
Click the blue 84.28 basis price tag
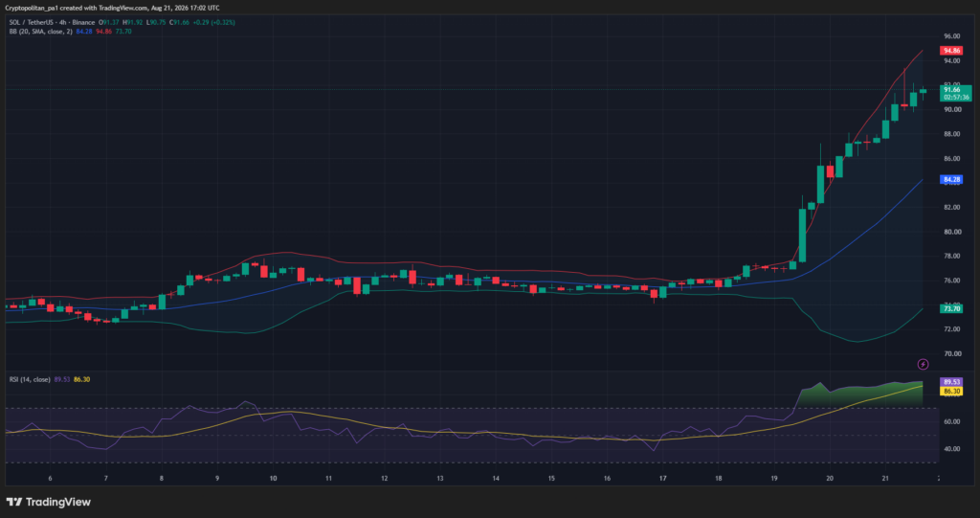click(951, 180)
